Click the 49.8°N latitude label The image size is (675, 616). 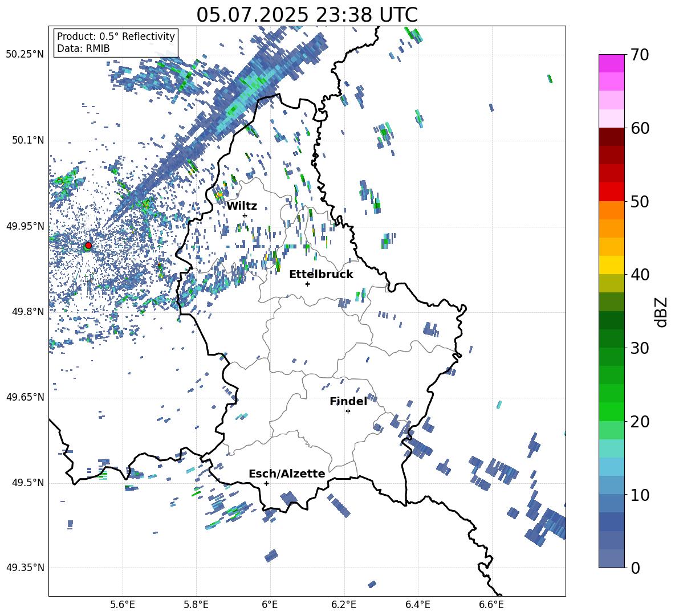pos(27,312)
